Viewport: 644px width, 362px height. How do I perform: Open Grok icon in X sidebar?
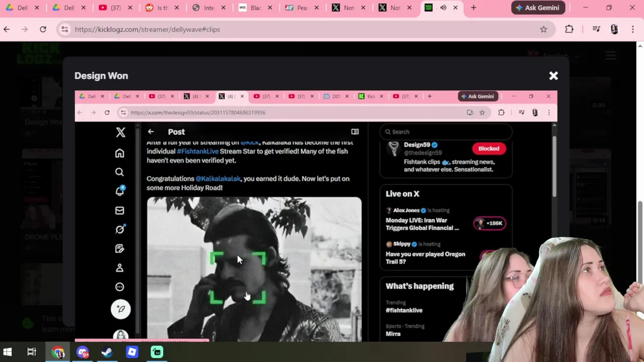(x=120, y=230)
